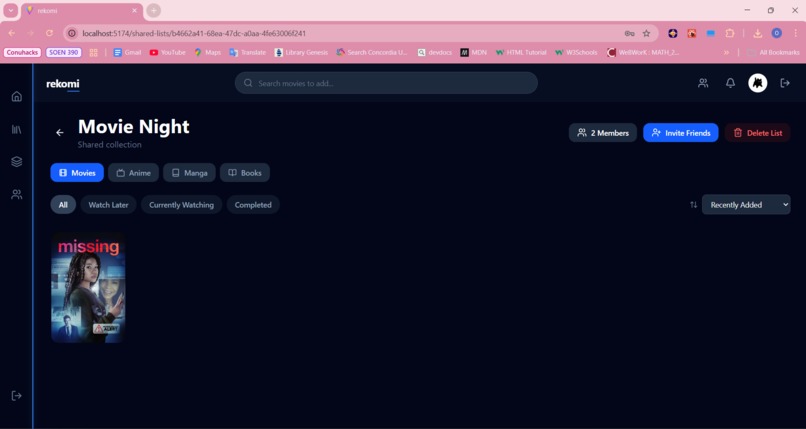The width and height of the screenshot is (806, 429).
Task: Open the 2 Members list
Action: (x=602, y=133)
